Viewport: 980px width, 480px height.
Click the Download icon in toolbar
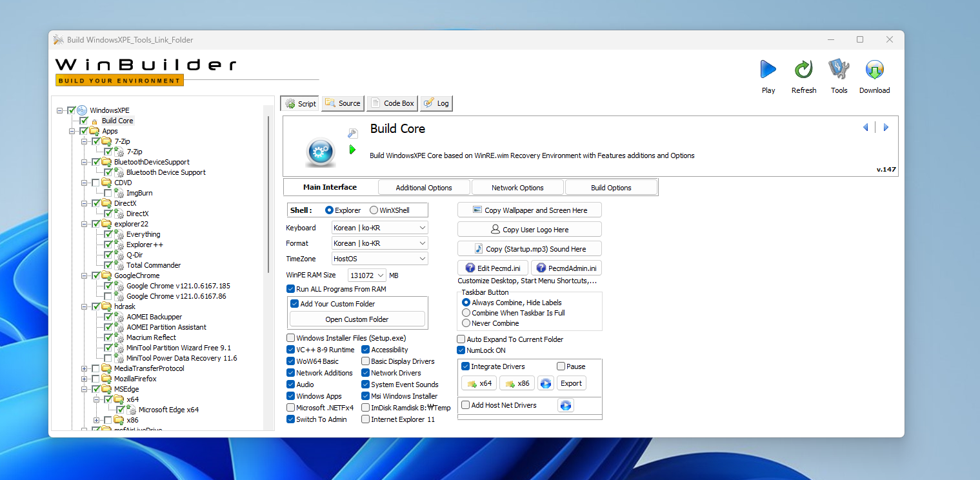pyautogui.click(x=874, y=69)
